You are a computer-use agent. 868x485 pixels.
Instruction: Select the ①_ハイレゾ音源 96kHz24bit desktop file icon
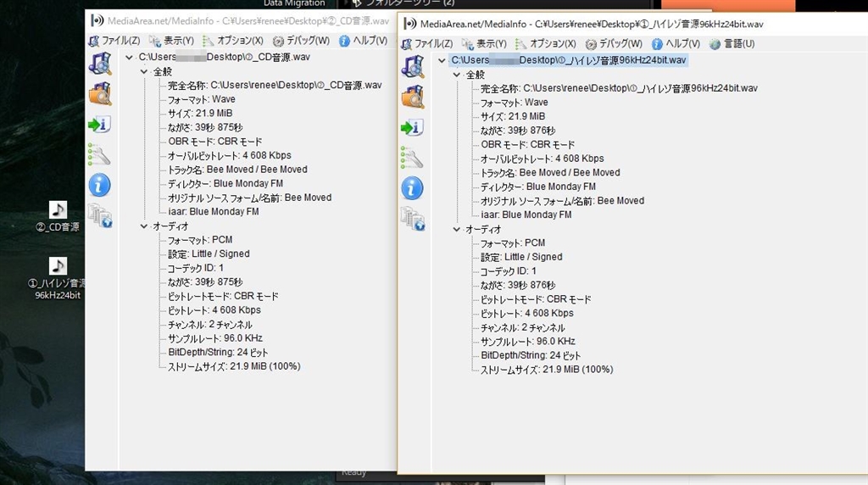pos(58,278)
